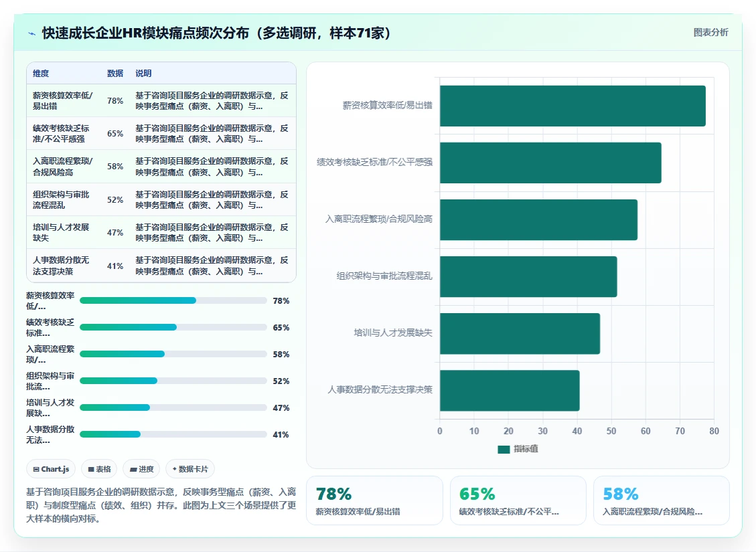Image resolution: width=756 pixels, height=552 pixels.
Task: Click the 65% progress bar track
Action: point(173,327)
